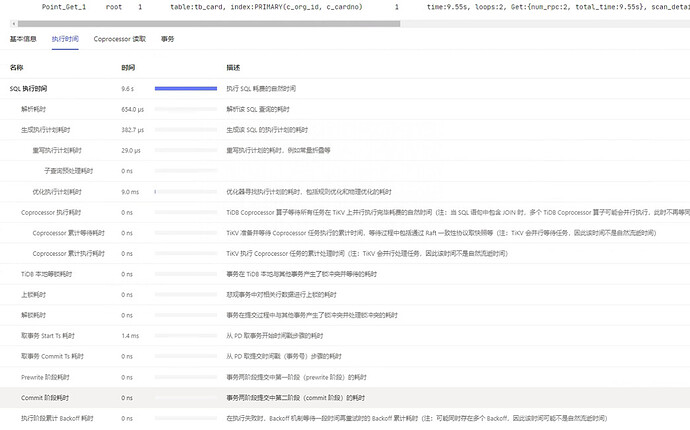The image size is (690, 430).
Task: Switch to the 基本信息 tab
Action: pos(23,38)
